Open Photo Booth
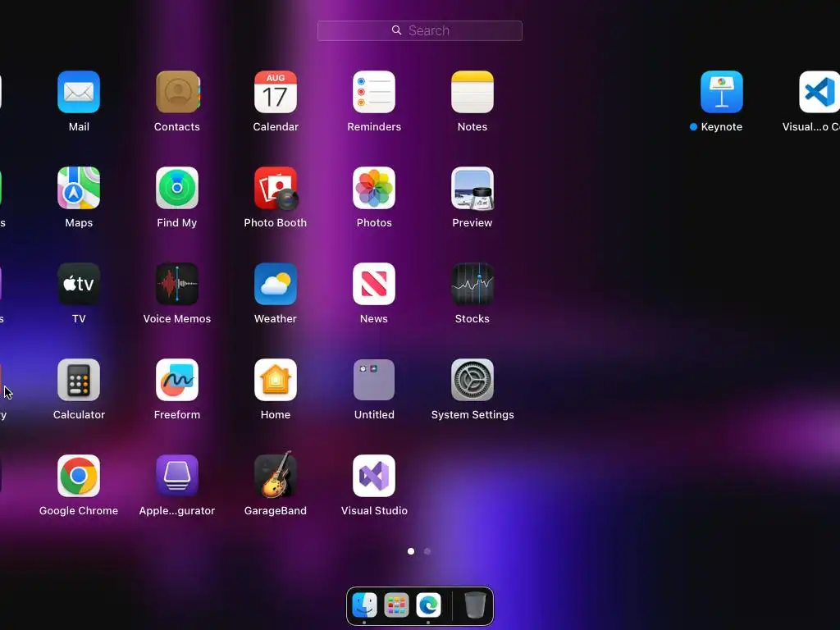Viewport: 840px width, 630px height. 276,188
